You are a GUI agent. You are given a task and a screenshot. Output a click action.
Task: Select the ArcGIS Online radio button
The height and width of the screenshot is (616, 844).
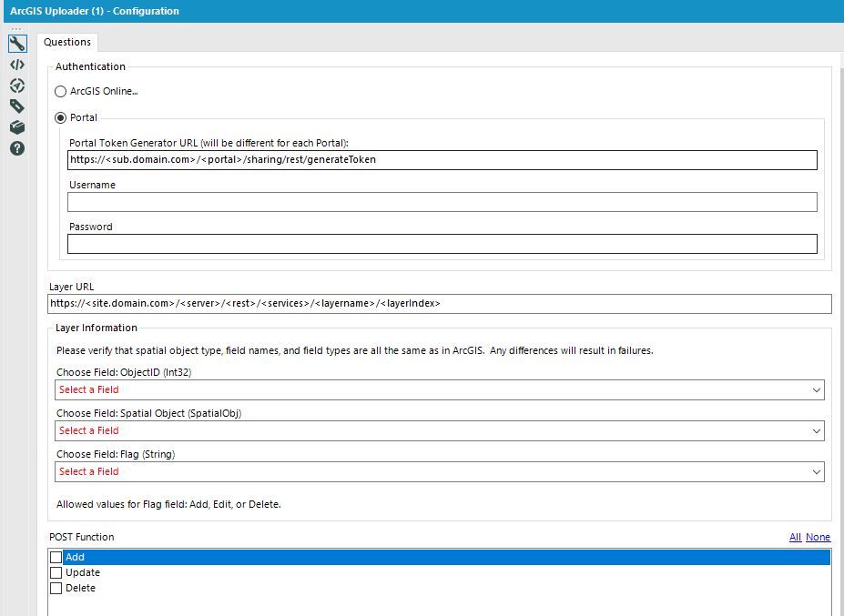pyautogui.click(x=60, y=92)
